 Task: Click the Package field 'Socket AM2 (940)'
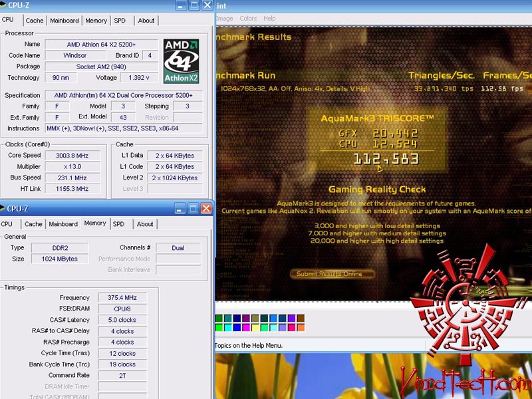click(102, 67)
